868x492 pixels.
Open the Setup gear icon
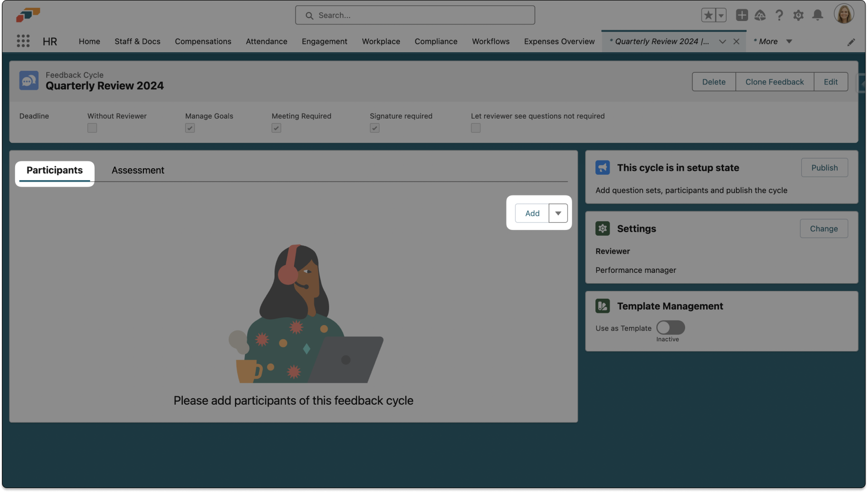tap(798, 15)
